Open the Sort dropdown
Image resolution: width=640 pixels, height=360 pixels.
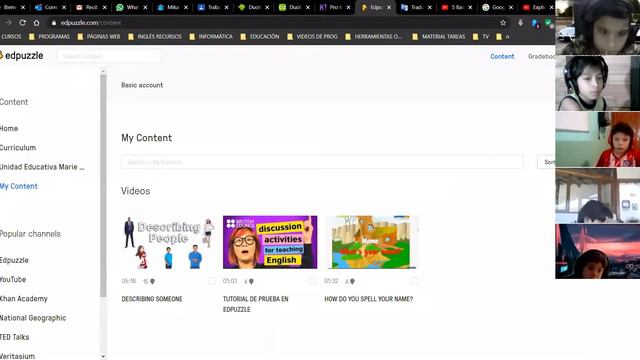tap(547, 162)
